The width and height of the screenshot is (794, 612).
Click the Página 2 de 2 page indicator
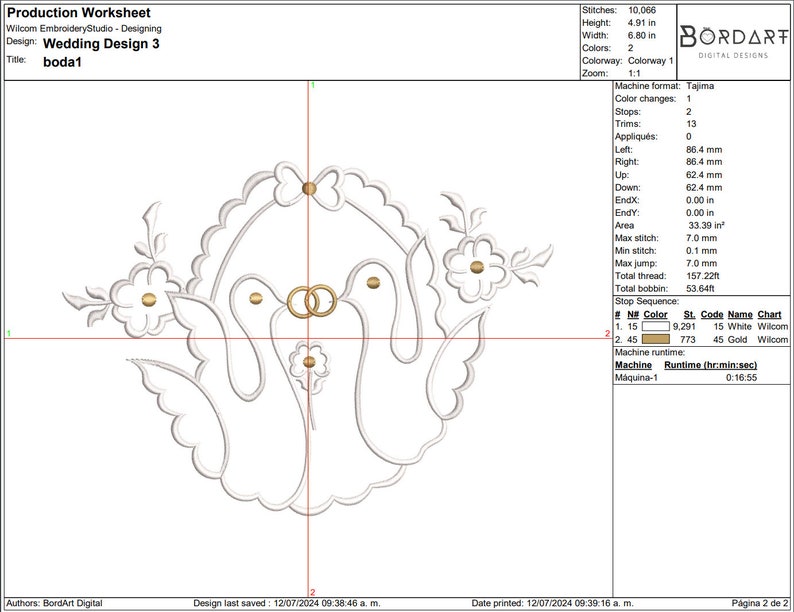[760, 603]
